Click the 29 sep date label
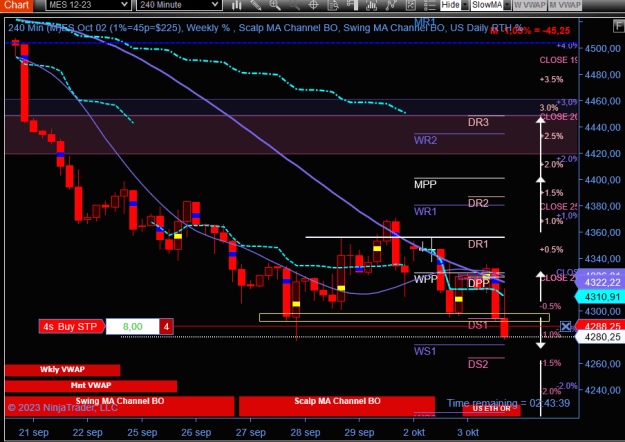Image resolution: width=625 pixels, height=442 pixels. (x=359, y=432)
